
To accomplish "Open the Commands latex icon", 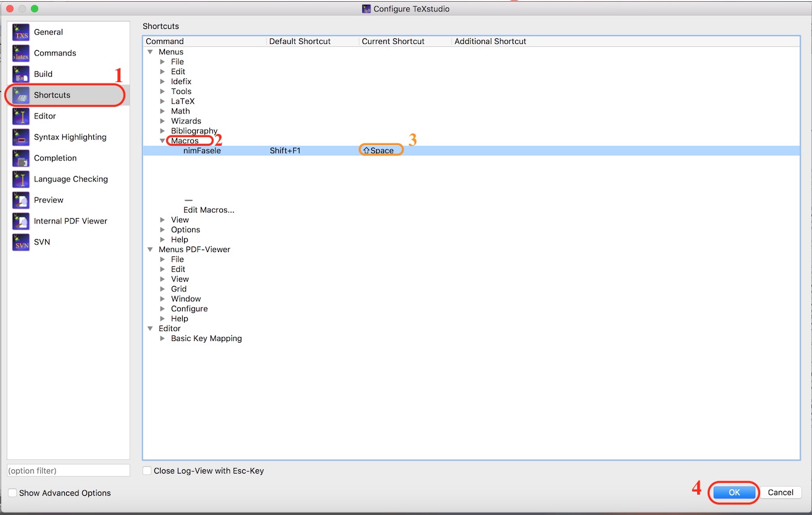I will click(x=21, y=53).
